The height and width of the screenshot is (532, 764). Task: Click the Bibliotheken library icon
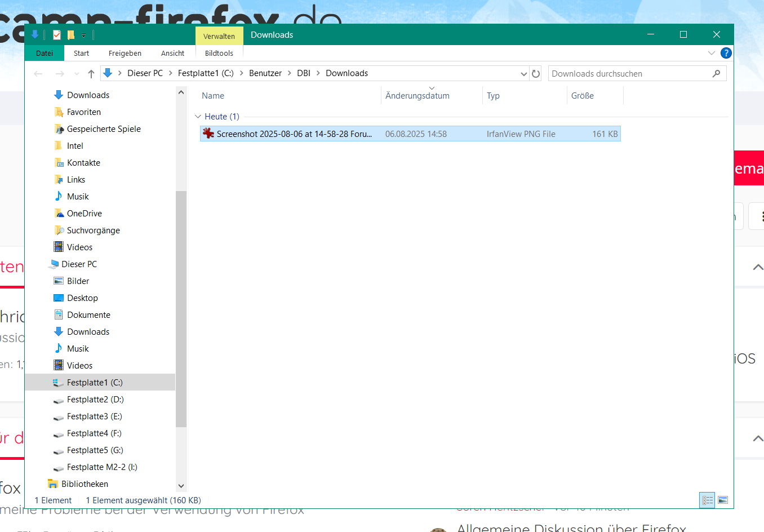point(53,484)
